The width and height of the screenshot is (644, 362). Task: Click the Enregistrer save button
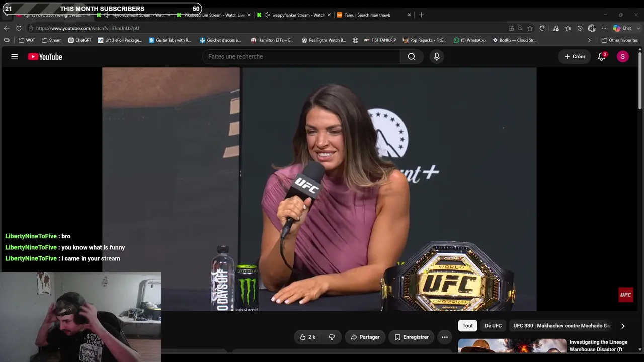412,337
